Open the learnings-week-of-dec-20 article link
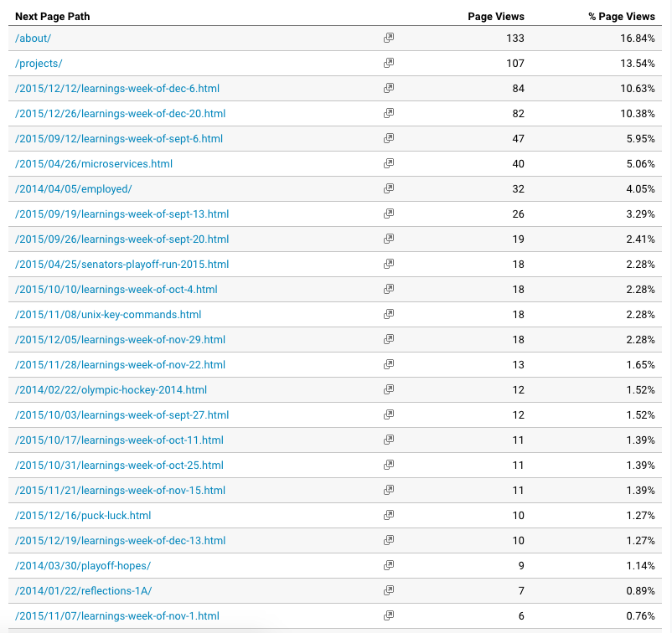 pyautogui.click(x=121, y=113)
